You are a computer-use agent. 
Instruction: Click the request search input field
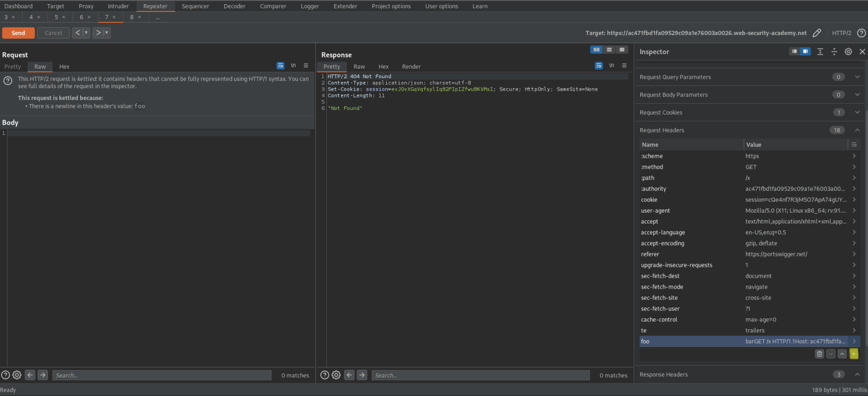point(162,375)
